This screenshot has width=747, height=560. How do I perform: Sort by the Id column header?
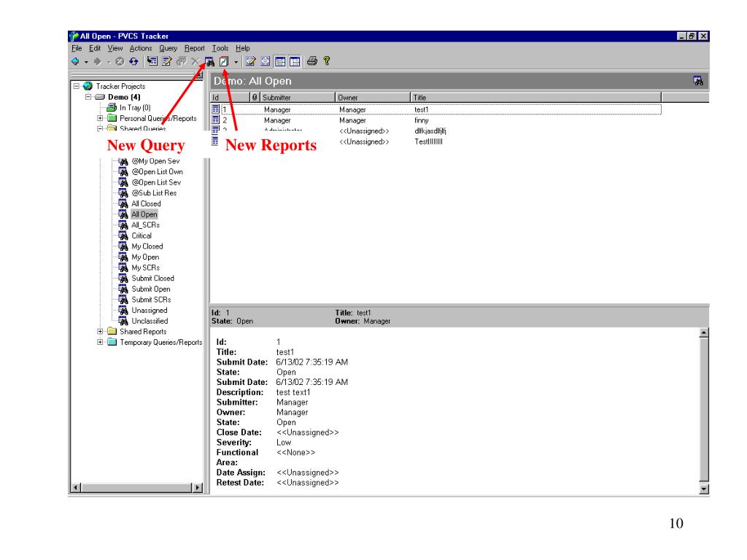coord(230,97)
